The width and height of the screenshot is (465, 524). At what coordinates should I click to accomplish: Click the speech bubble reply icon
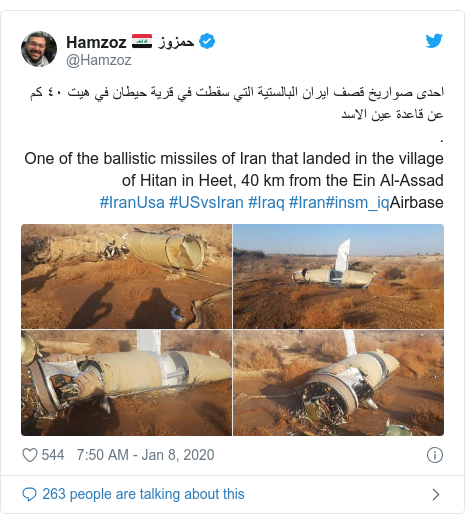click(29, 494)
